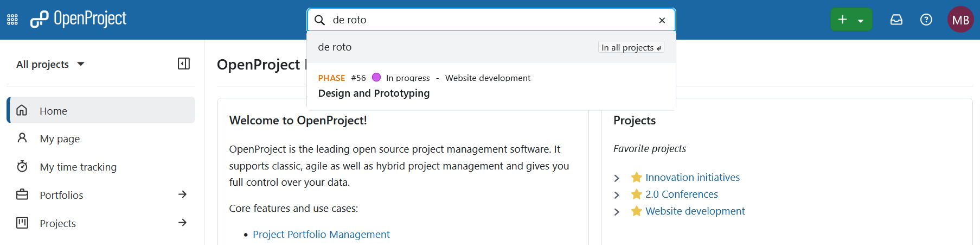This screenshot has width=980, height=245.
Task: Collapse the sidebar with panel icon
Action: [184, 64]
